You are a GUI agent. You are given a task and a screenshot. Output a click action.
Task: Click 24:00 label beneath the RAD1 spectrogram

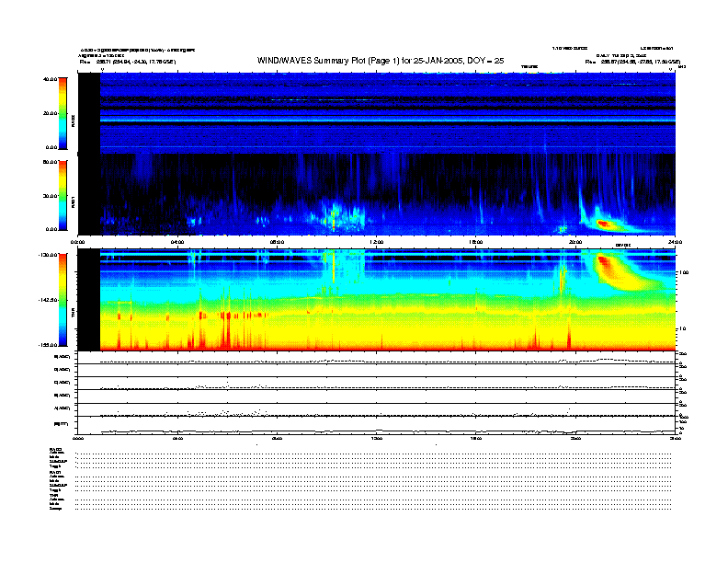click(675, 242)
